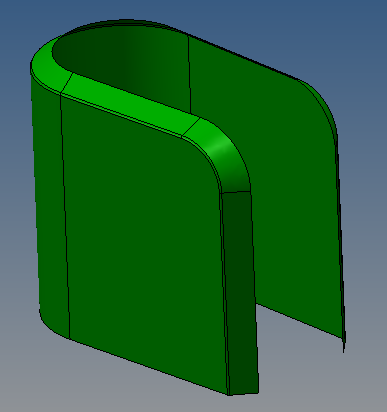Screen dimensions: 387x412
Task: Select the short edge dividing rim near highlight
Action: tap(191, 127)
